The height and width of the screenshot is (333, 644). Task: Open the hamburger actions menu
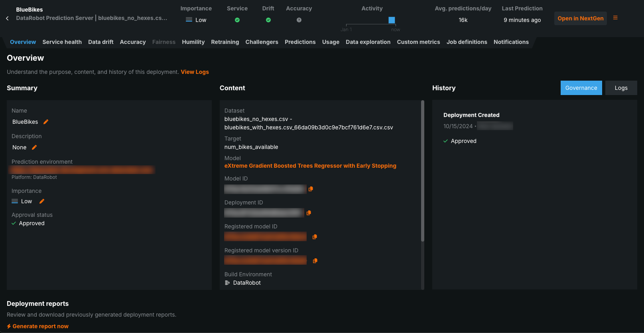tap(615, 18)
